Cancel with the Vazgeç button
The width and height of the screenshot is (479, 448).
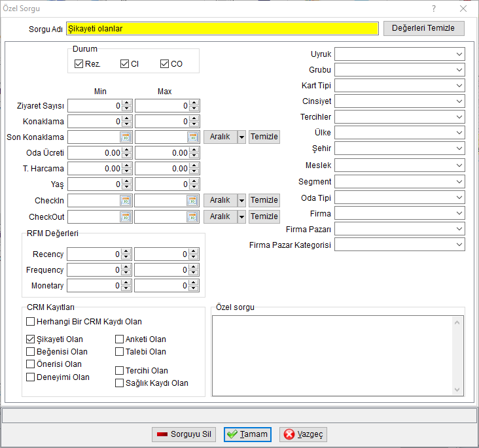point(304,434)
